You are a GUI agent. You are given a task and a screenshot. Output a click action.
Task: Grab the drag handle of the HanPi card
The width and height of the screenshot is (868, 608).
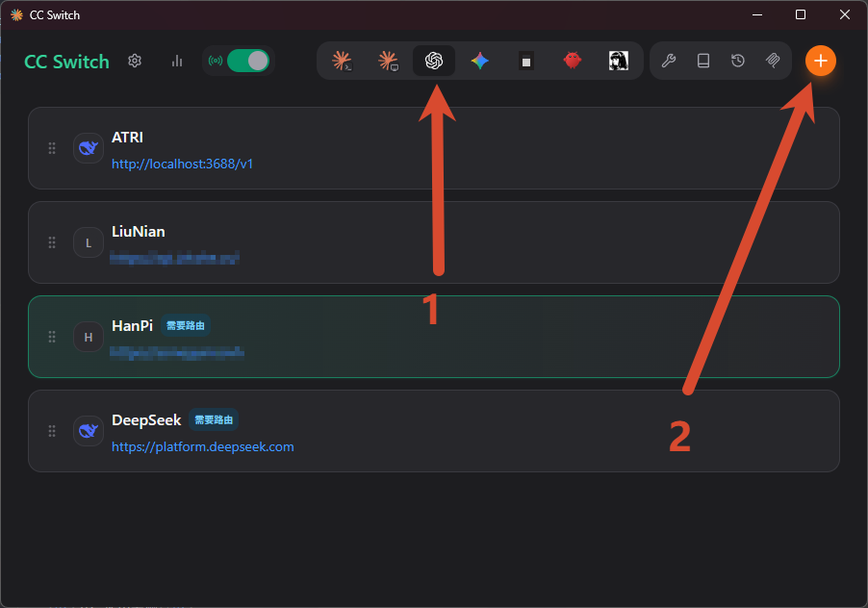coord(52,337)
